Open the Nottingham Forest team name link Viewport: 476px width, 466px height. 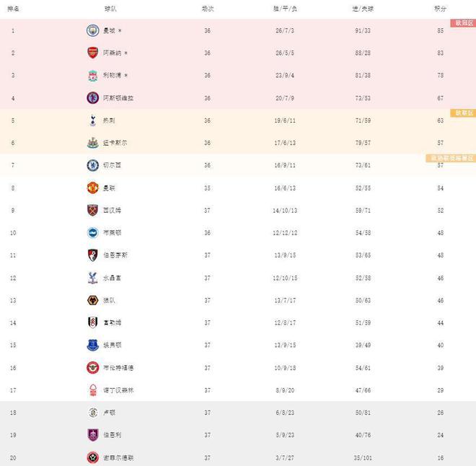pyautogui.click(x=118, y=390)
